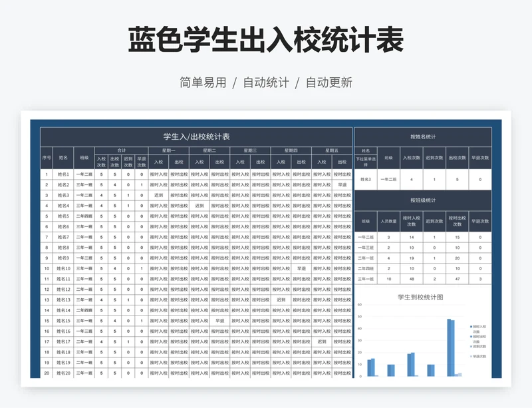Click the 按时入校次数 header in class table

(411, 221)
